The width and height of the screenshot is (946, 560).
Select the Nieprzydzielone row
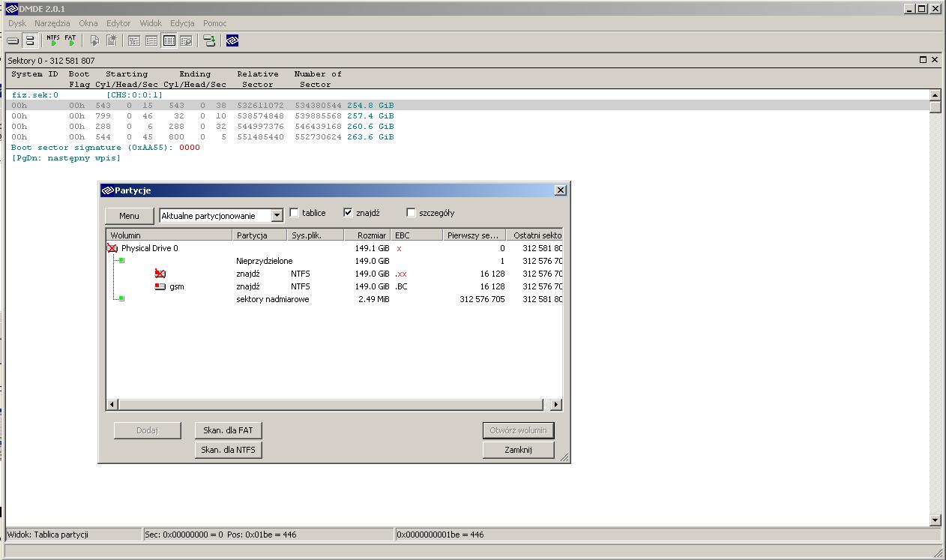(334, 261)
